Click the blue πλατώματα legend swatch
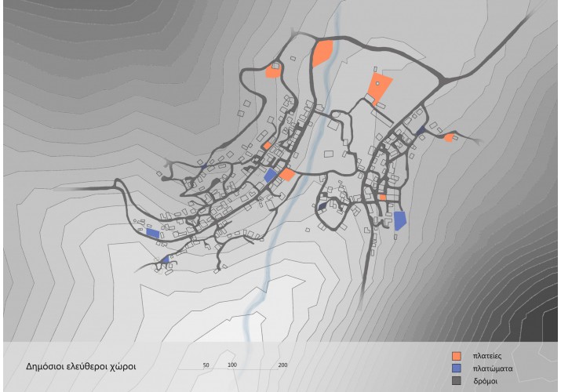Viewport: 561px width, 392px height. click(x=456, y=368)
